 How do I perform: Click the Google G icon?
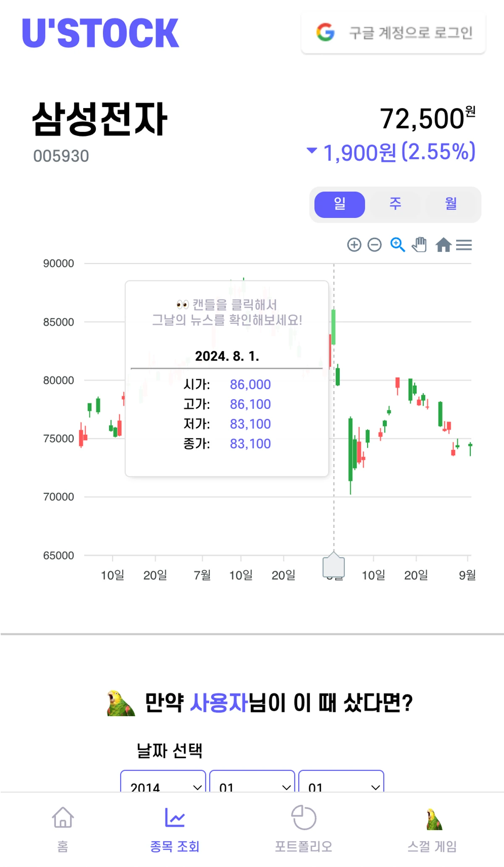tap(325, 32)
